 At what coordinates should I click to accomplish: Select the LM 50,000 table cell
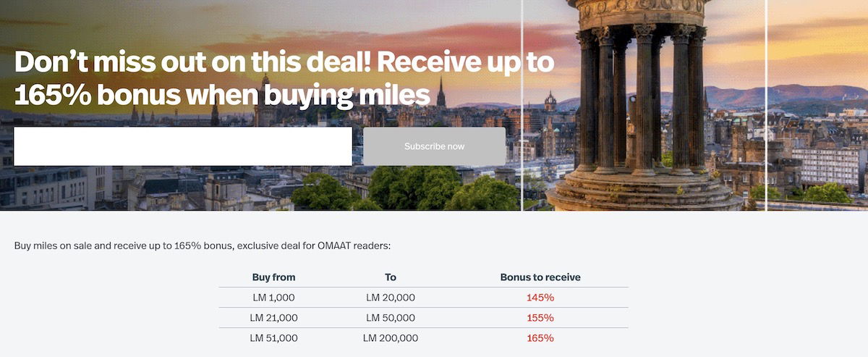pos(391,318)
